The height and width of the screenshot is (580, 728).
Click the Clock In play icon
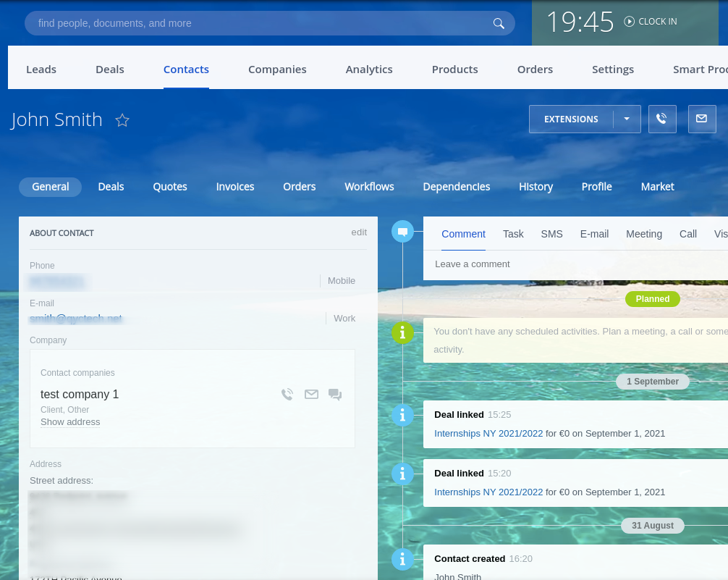pyautogui.click(x=629, y=22)
